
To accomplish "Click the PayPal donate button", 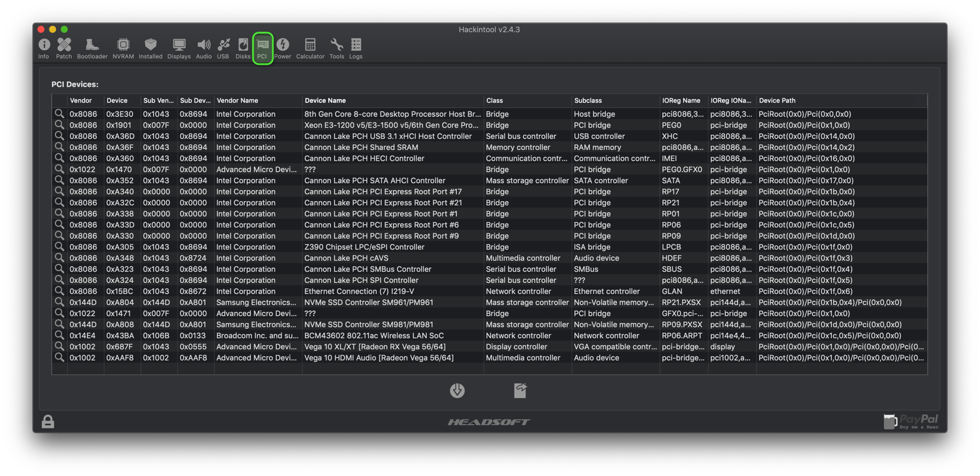I will pos(911,421).
